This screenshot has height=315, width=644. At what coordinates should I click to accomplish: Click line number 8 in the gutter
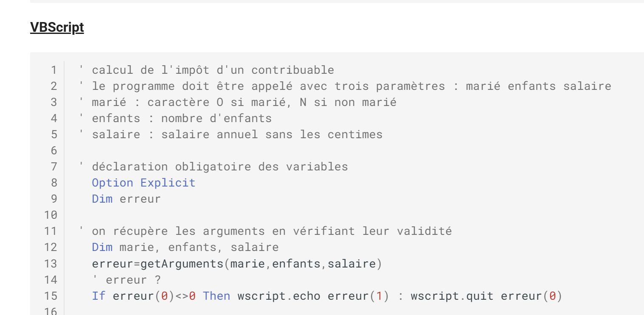pyautogui.click(x=53, y=183)
